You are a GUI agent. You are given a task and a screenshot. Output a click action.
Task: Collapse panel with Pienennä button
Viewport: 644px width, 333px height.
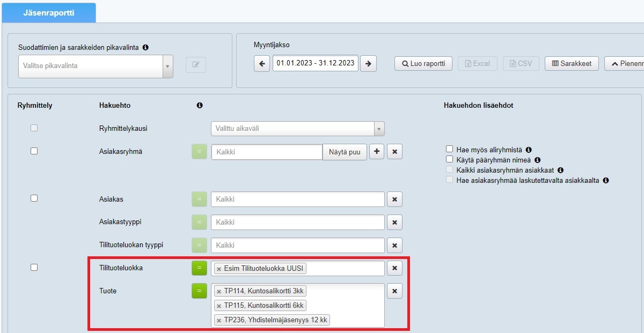pyautogui.click(x=624, y=63)
